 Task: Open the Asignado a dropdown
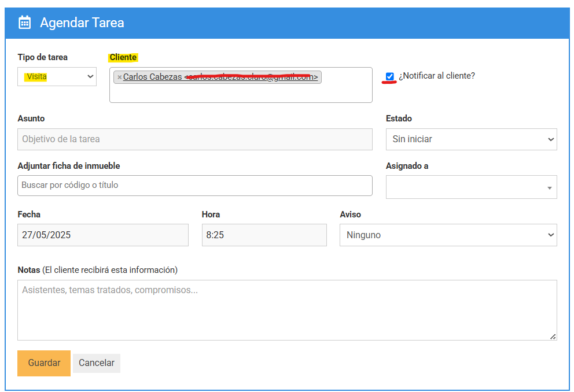coord(471,187)
